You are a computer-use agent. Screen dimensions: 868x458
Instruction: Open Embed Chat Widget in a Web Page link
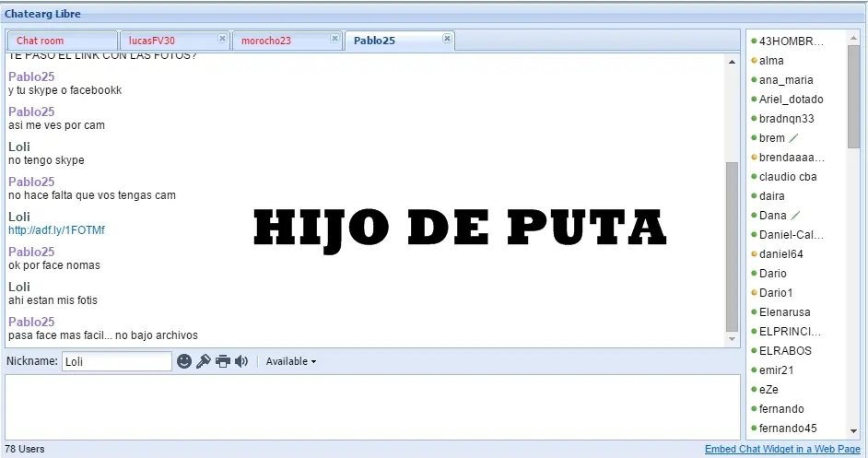[x=782, y=449]
